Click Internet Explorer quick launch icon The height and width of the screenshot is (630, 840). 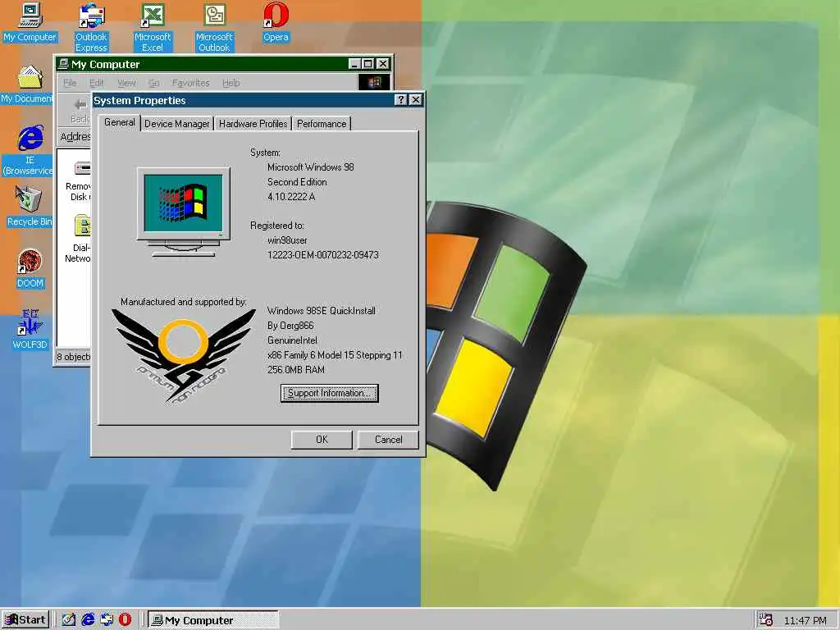tap(88, 620)
